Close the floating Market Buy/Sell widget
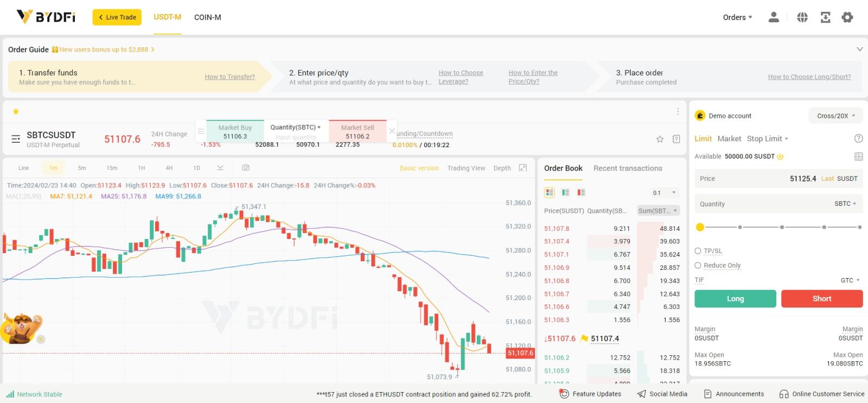This screenshot has width=868, height=403. click(392, 131)
